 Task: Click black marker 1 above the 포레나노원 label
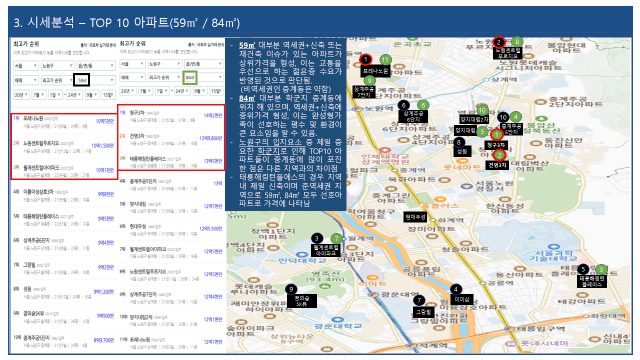coord(366,59)
